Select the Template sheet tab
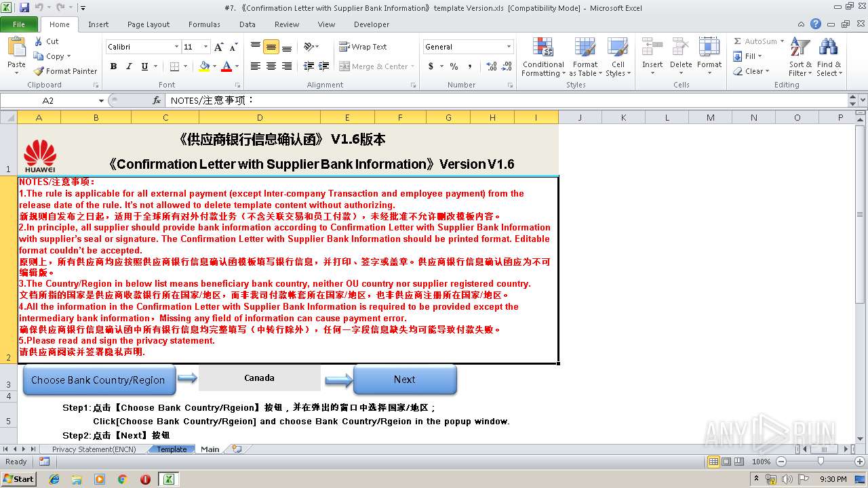 [172, 449]
